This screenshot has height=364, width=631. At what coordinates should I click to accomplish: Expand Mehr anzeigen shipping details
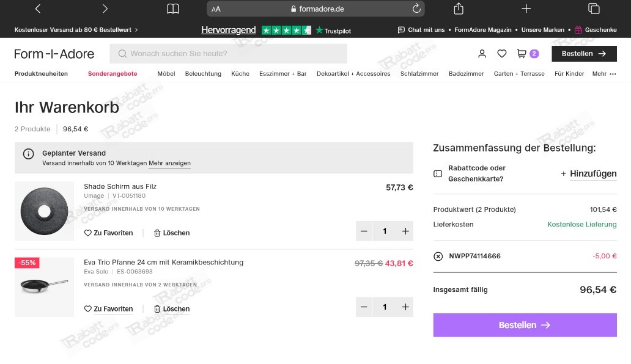pyautogui.click(x=169, y=163)
